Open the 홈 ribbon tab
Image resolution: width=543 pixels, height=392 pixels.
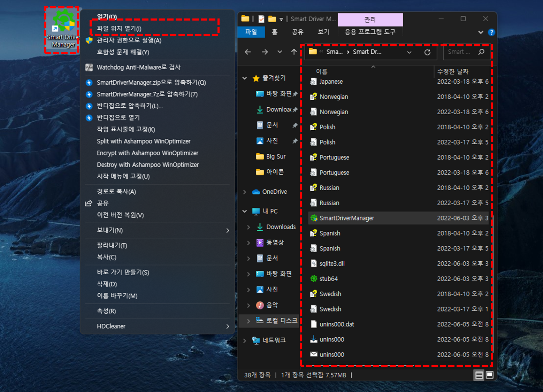pyautogui.click(x=275, y=32)
